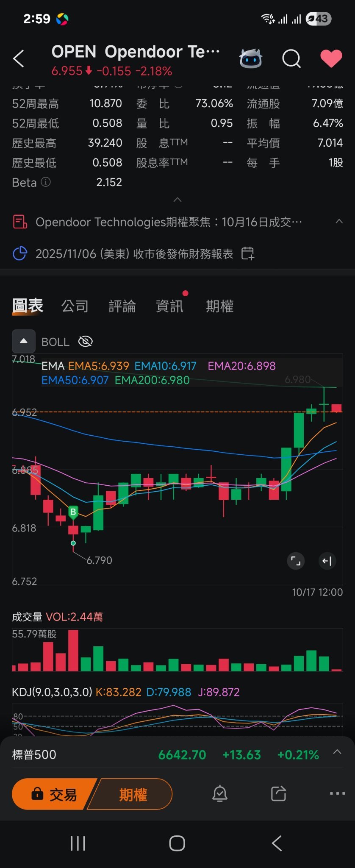Collapse chart indicator toolbar triangle
This screenshot has height=868, width=355.
click(x=24, y=341)
